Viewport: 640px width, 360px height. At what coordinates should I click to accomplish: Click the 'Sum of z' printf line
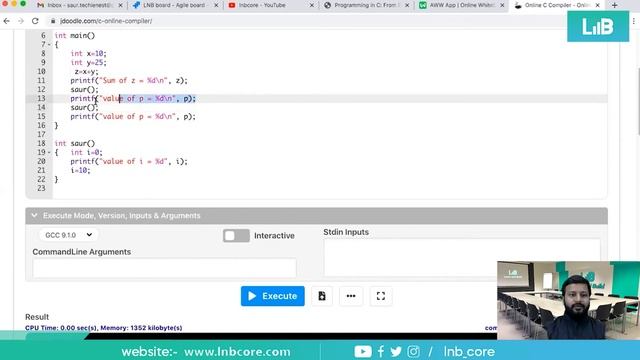coord(129,80)
